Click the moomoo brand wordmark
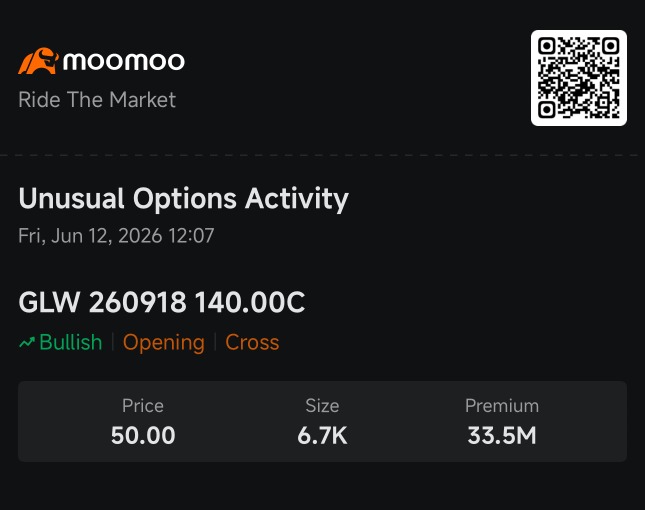645x510 pixels. (x=124, y=61)
